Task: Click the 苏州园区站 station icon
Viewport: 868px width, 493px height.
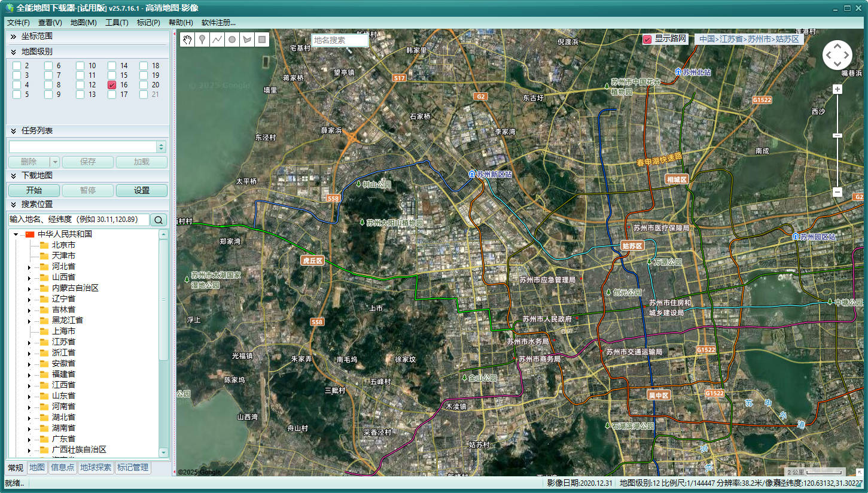Action: [796, 236]
